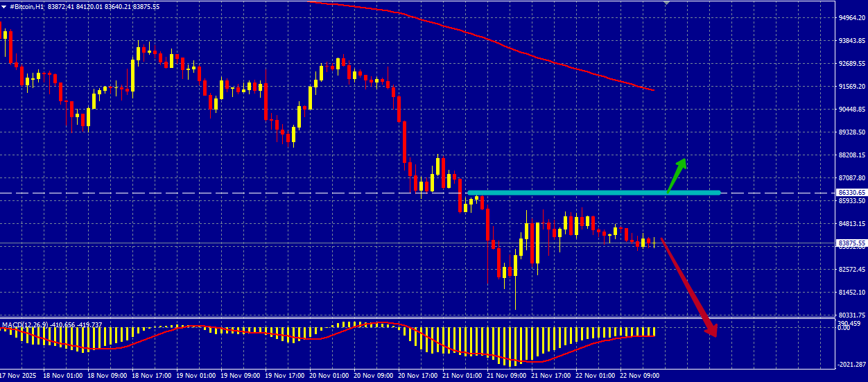Click price scale level 93843.85
Screen dimensions: 868x382
pos(851,40)
